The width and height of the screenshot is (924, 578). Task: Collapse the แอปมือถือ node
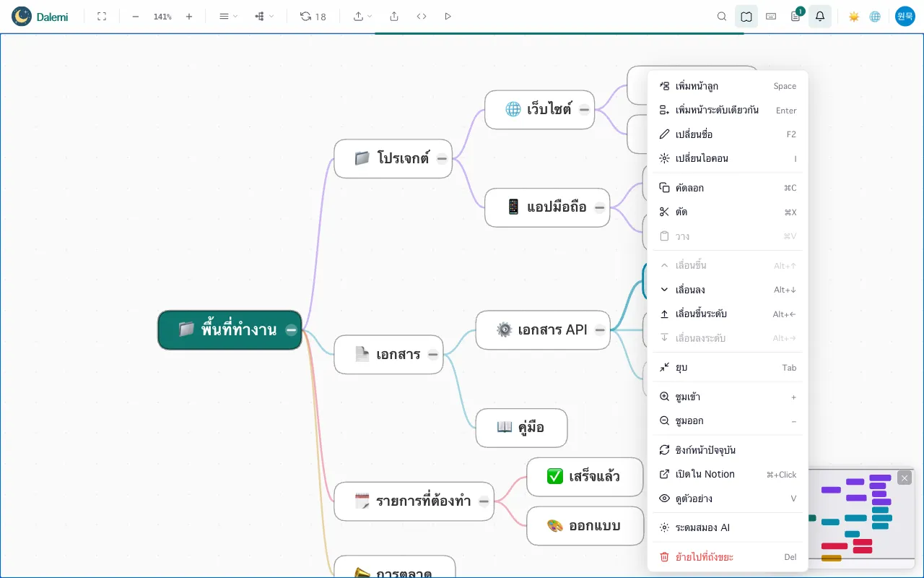coord(599,207)
